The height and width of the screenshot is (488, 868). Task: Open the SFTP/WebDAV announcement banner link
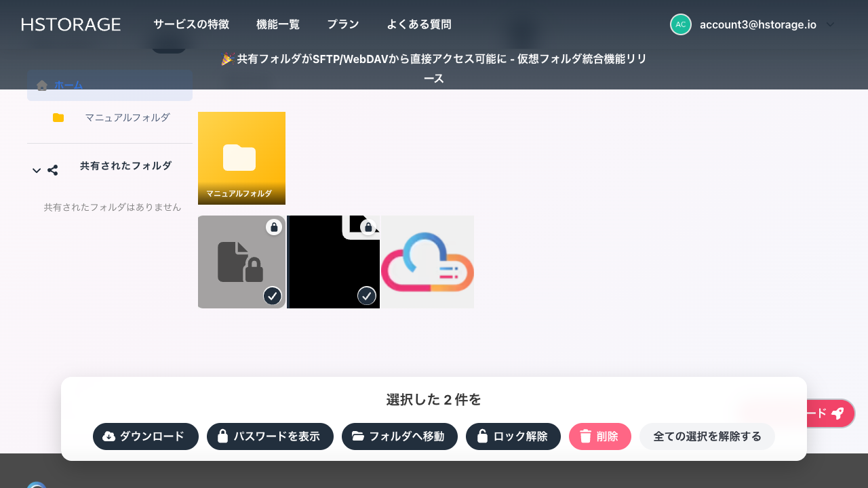[434, 68]
